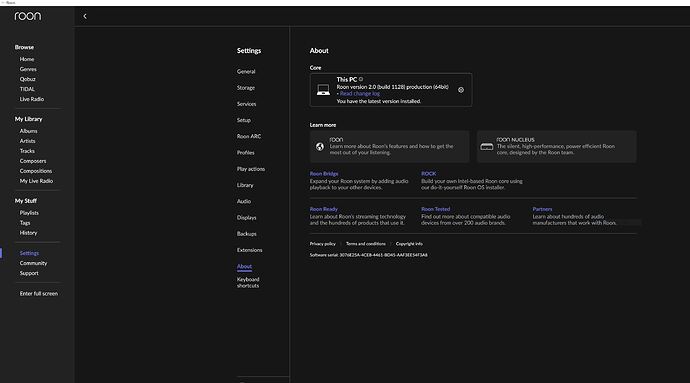690x383 pixels.
Task: Click the Read change log link
Action: click(360, 94)
